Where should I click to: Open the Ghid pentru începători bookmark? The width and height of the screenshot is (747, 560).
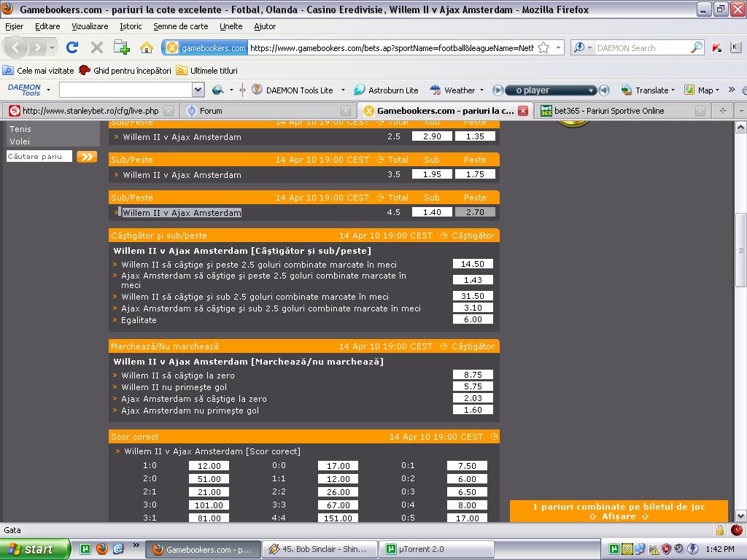click(x=125, y=71)
